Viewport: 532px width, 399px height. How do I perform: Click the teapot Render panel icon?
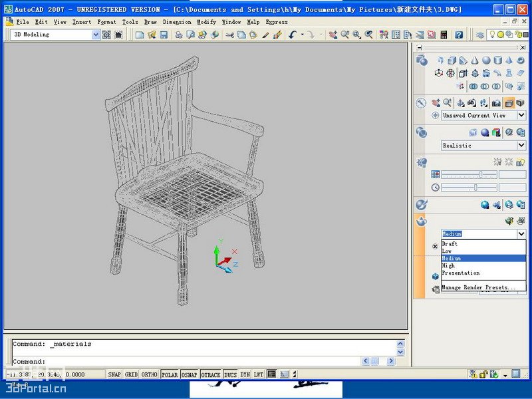click(421, 221)
